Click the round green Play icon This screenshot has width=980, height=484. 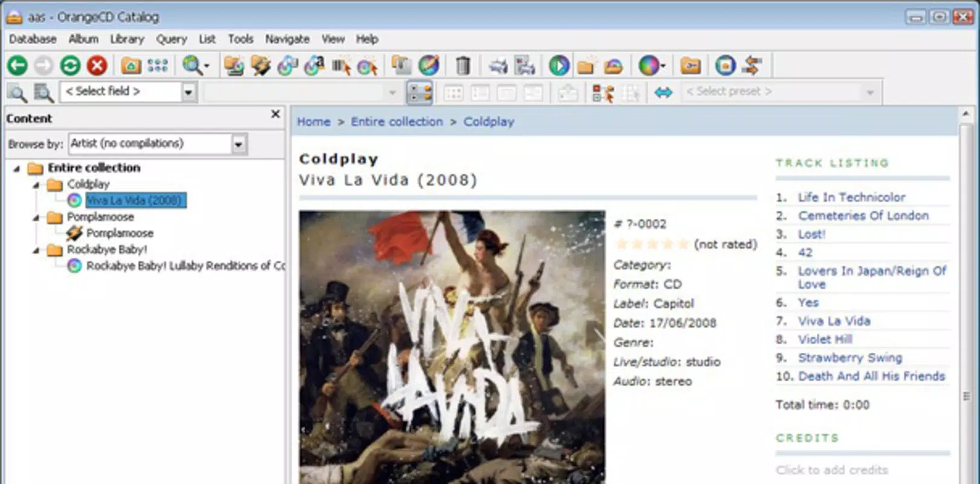pos(559,65)
